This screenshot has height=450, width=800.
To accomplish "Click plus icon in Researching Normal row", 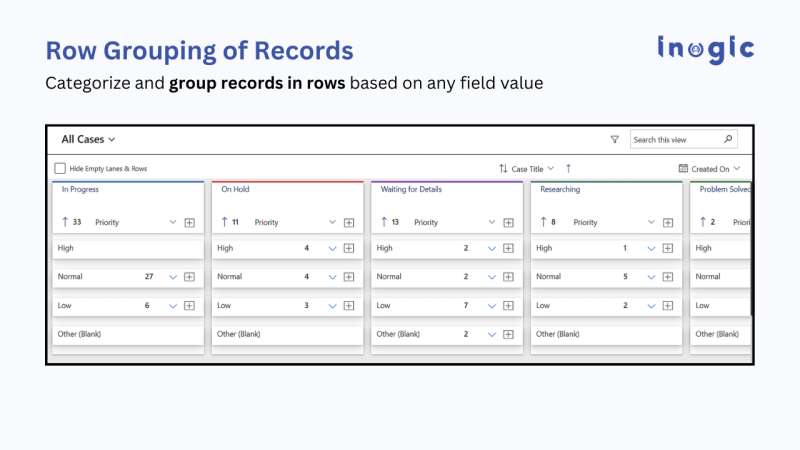I will (668, 277).
